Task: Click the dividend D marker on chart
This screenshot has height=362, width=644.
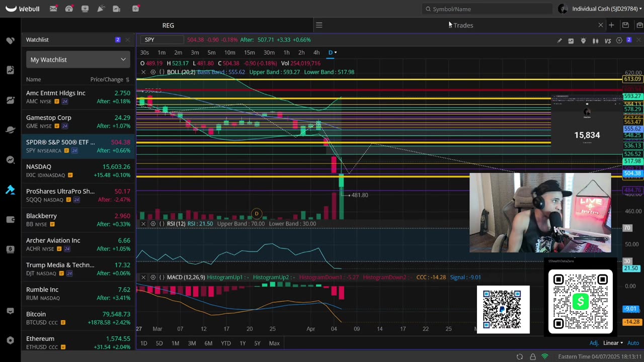Action: pos(256,214)
